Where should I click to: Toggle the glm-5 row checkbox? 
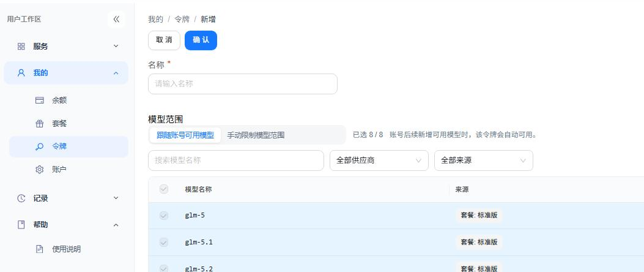click(164, 215)
